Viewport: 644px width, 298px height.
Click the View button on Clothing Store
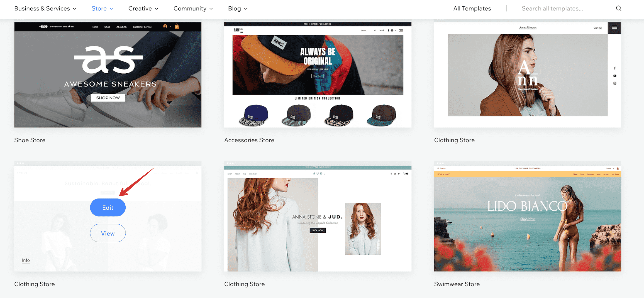(108, 233)
